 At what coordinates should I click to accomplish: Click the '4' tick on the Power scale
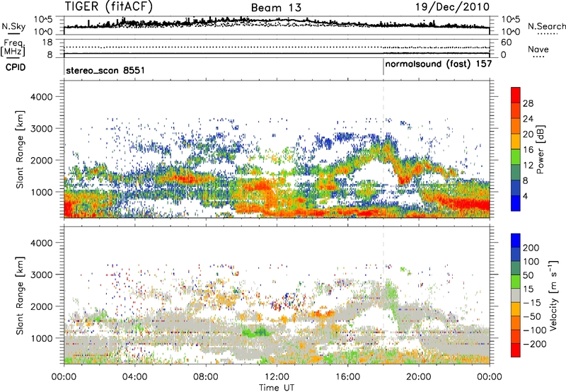click(525, 196)
